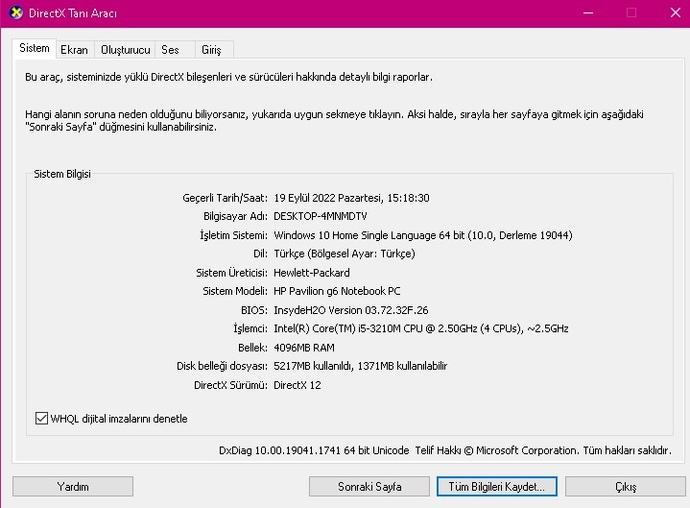Screen dimensions: 690x508
Task: Click InsydeH2O Version 03.72.32F.26 BIOS value
Action: click(x=351, y=310)
